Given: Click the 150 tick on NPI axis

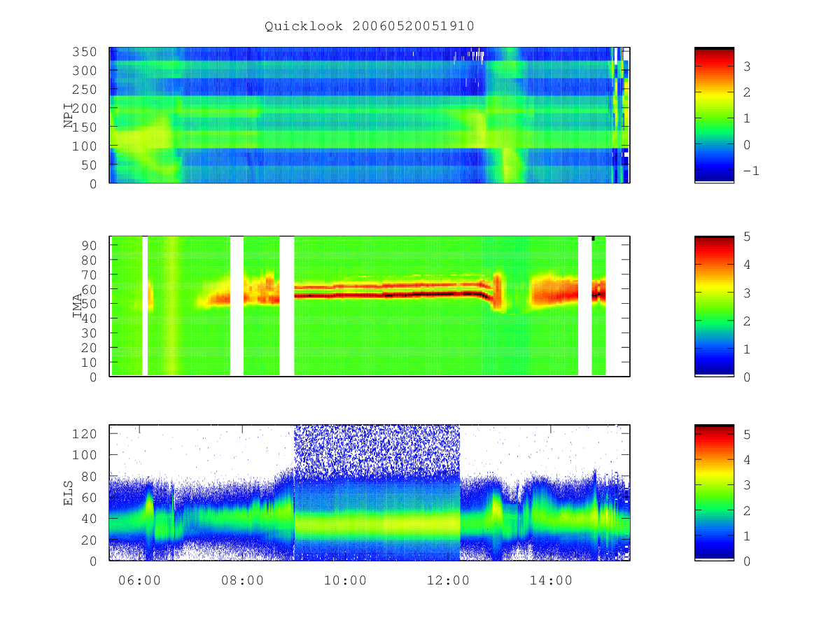Looking at the screenshot, I should 85,127.
